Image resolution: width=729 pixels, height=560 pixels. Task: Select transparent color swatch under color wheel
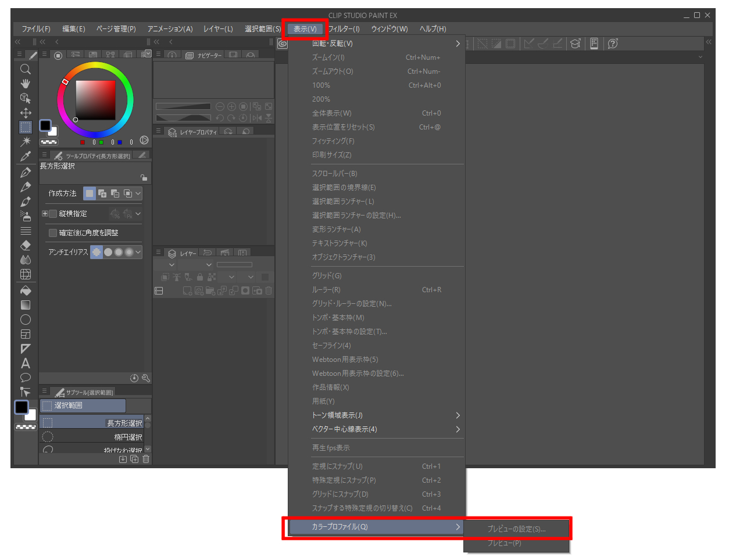(x=49, y=142)
